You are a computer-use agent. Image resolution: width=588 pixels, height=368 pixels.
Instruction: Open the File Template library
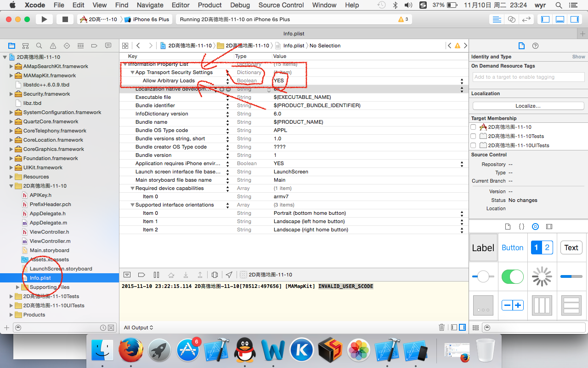coord(508,226)
